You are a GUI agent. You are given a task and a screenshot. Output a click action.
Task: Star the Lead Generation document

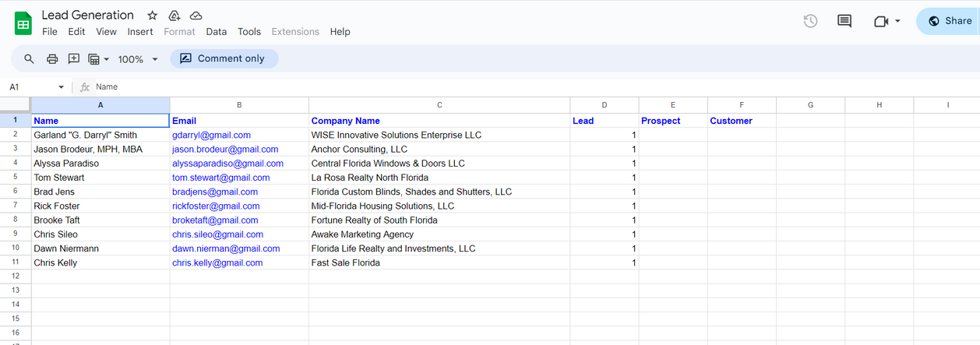tap(153, 16)
